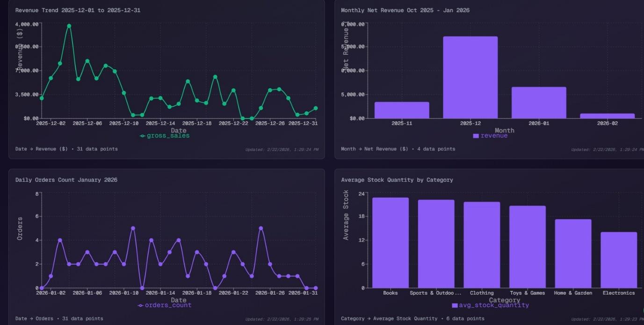The image size is (644, 325).
Task: Click the 2026-02 revenue bar
Action: click(x=608, y=116)
